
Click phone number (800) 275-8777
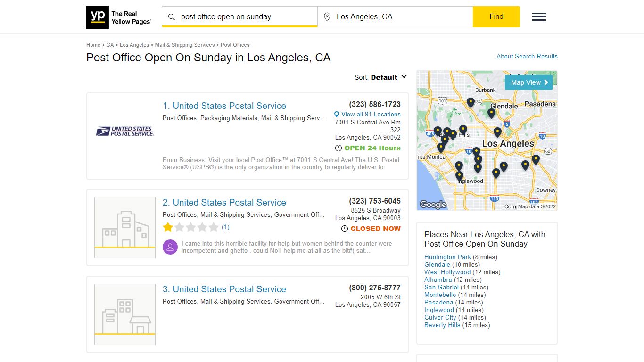point(375,288)
